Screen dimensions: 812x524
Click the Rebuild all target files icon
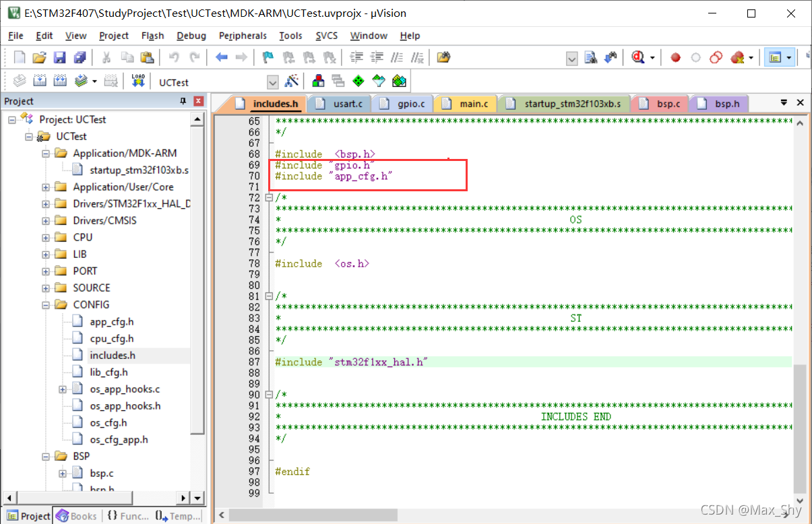pyautogui.click(x=60, y=81)
